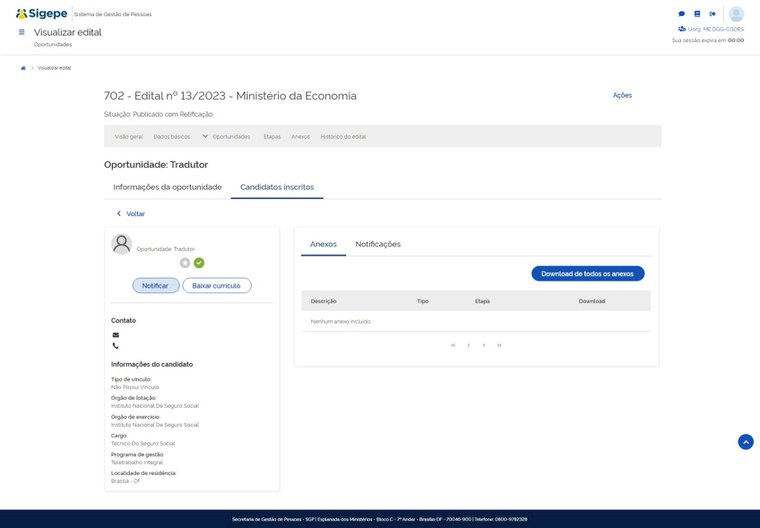Click Download de todos os anexos
Screen dimensions: 760x528
pyautogui.click(x=588, y=273)
